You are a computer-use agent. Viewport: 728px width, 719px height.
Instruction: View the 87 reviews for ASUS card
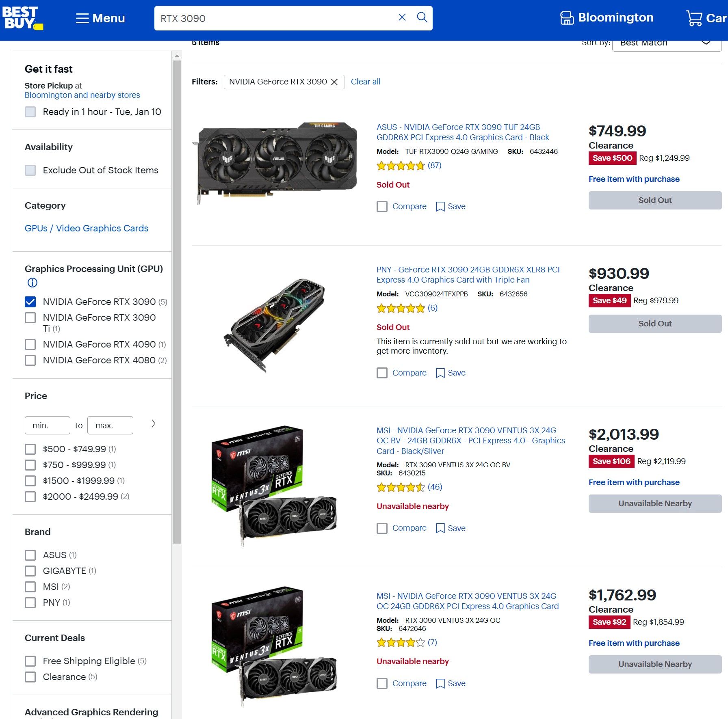pos(434,165)
